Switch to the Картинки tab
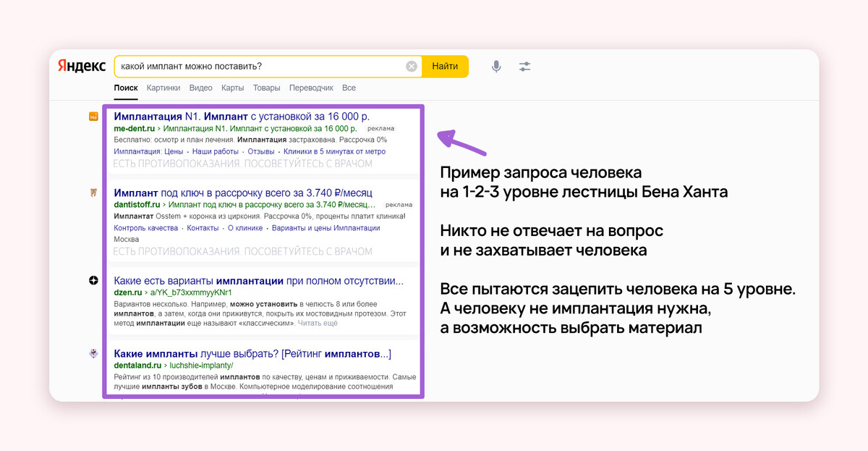 tap(163, 88)
